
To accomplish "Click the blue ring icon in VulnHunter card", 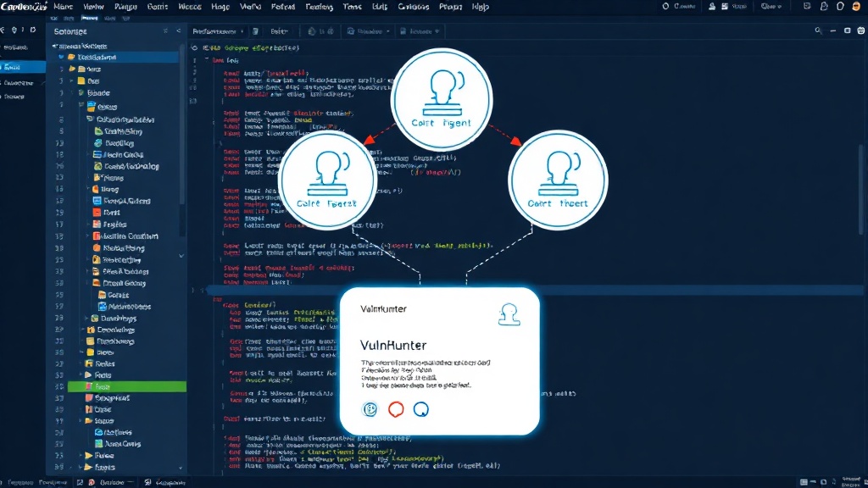I will coord(420,409).
